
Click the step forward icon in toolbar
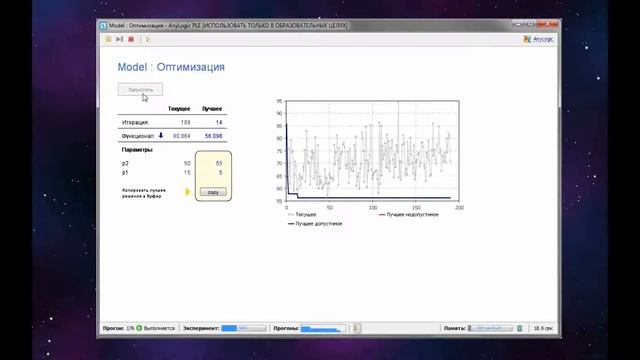[119, 39]
